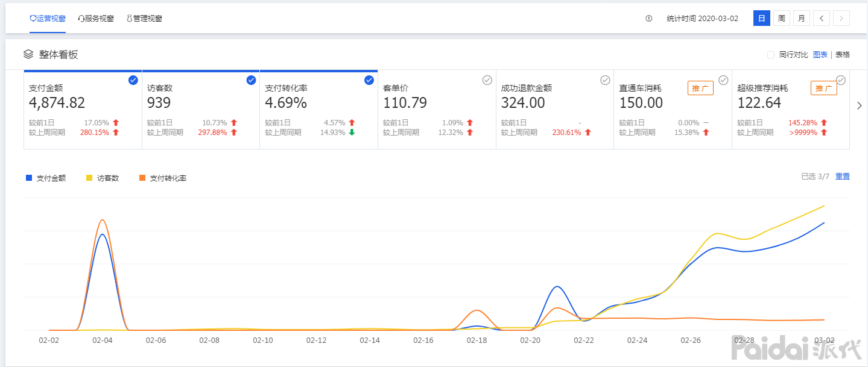The height and width of the screenshot is (367, 868).
Task: Click 重置 to reset selected metrics
Action: 843,177
